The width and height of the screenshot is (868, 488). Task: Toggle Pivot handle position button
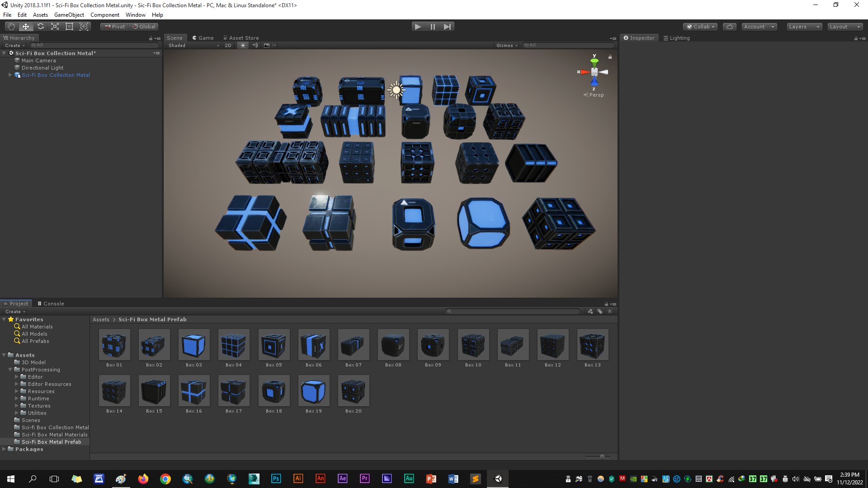pos(115,27)
